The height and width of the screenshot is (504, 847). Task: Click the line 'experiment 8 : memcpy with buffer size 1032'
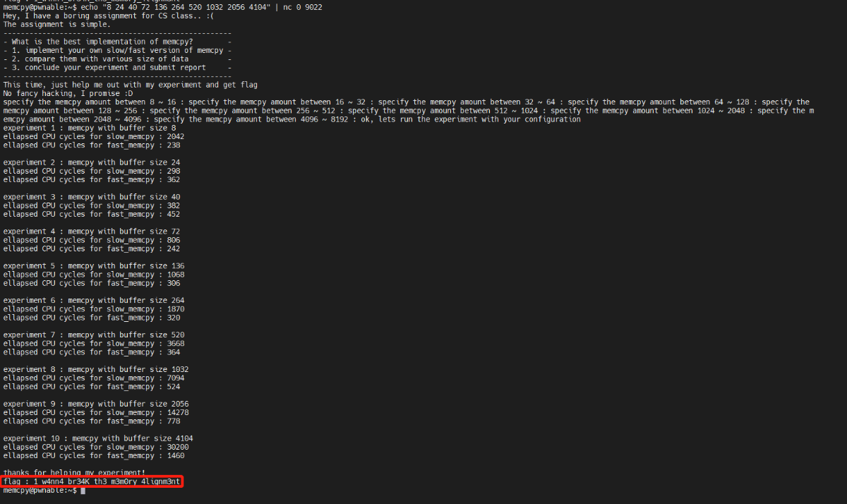(x=96, y=369)
